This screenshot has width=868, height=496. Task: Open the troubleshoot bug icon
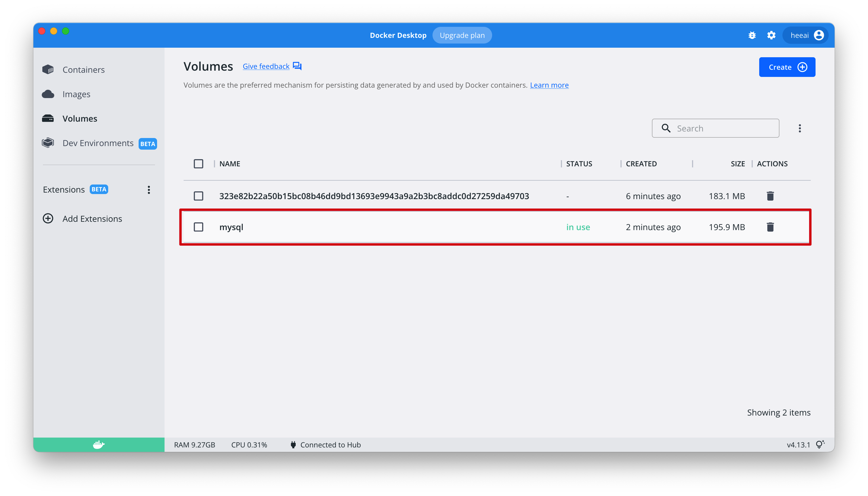point(752,35)
